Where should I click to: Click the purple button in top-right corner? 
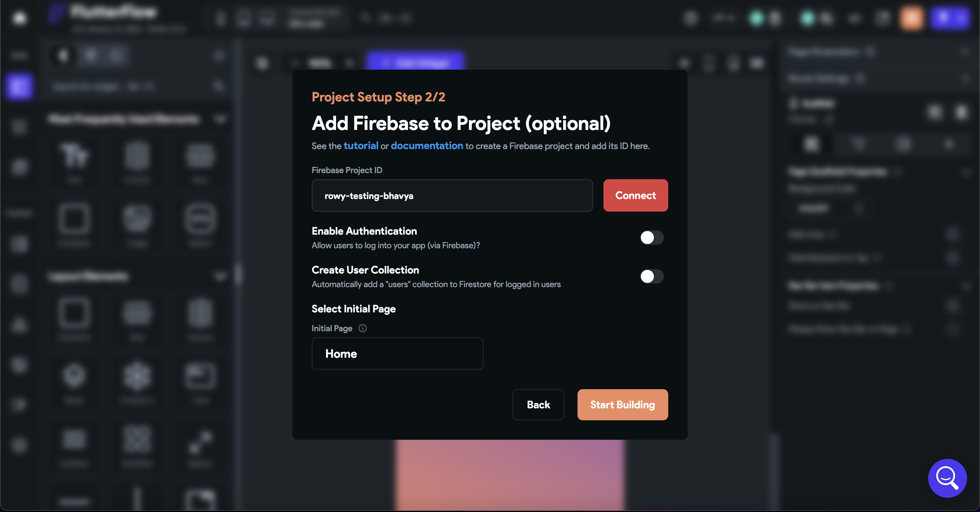point(949,18)
